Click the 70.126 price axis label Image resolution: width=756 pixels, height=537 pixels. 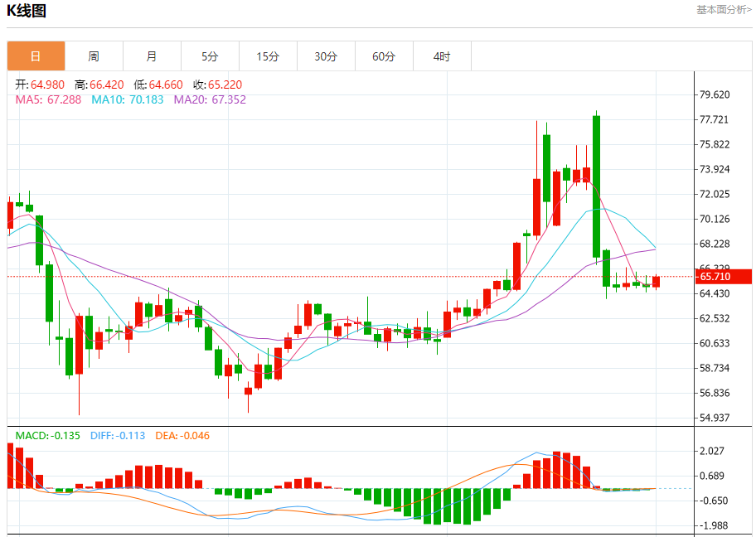pyautogui.click(x=715, y=219)
